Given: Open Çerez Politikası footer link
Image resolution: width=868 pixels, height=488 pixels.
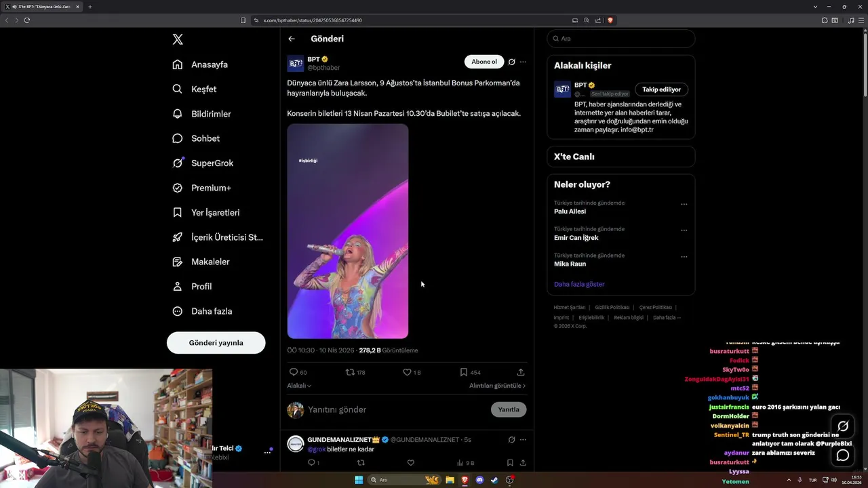Looking at the screenshot, I should coord(656,308).
